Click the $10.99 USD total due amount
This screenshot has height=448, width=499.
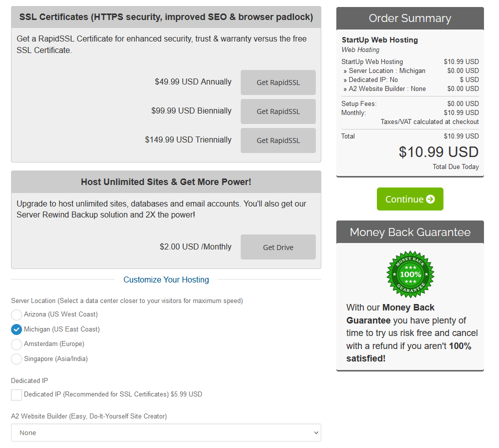438,152
